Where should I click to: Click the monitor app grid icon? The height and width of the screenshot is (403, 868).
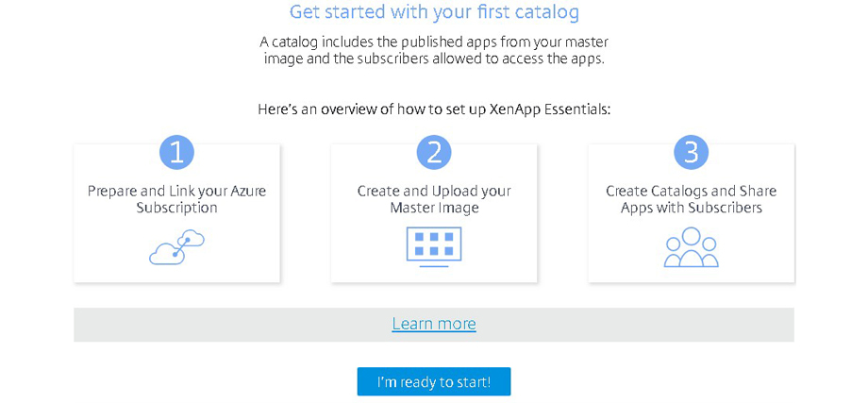[434, 246]
